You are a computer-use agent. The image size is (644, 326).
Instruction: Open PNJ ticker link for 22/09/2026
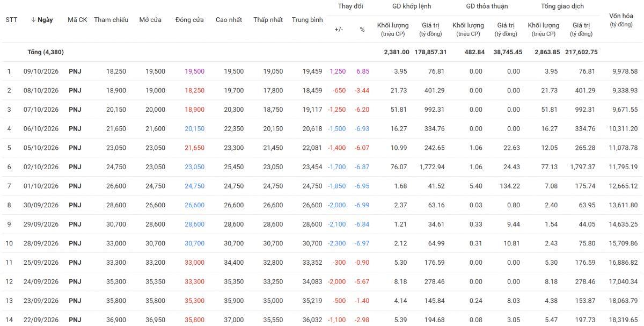point(75,320)
